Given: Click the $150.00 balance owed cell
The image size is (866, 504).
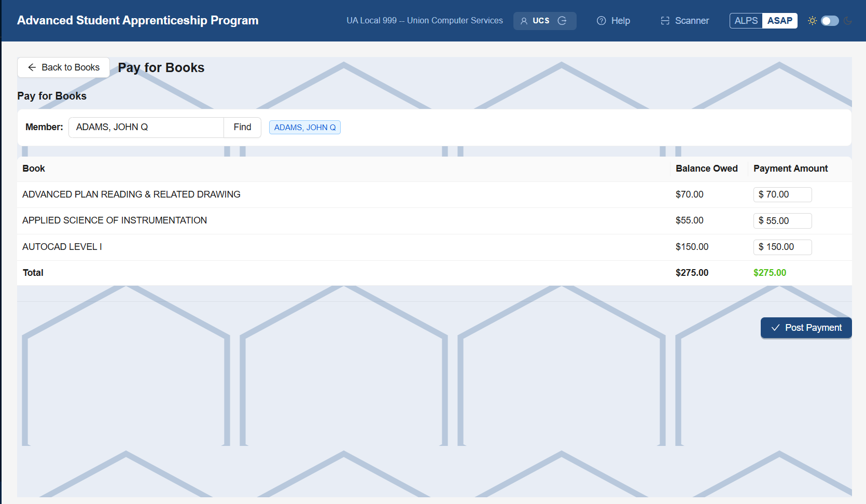Looking at the screenshot, I should (x=692, y=247).
